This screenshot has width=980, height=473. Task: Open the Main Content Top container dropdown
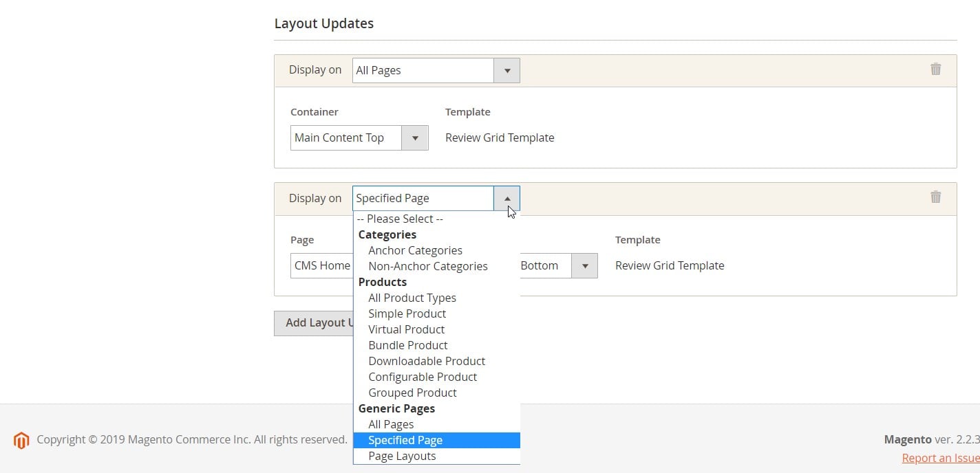tap(359, 137)
